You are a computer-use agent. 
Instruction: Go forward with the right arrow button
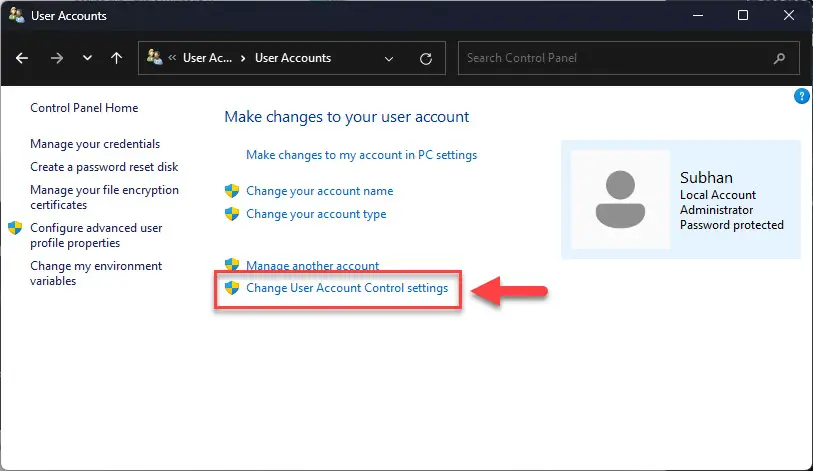click(57, 58)
